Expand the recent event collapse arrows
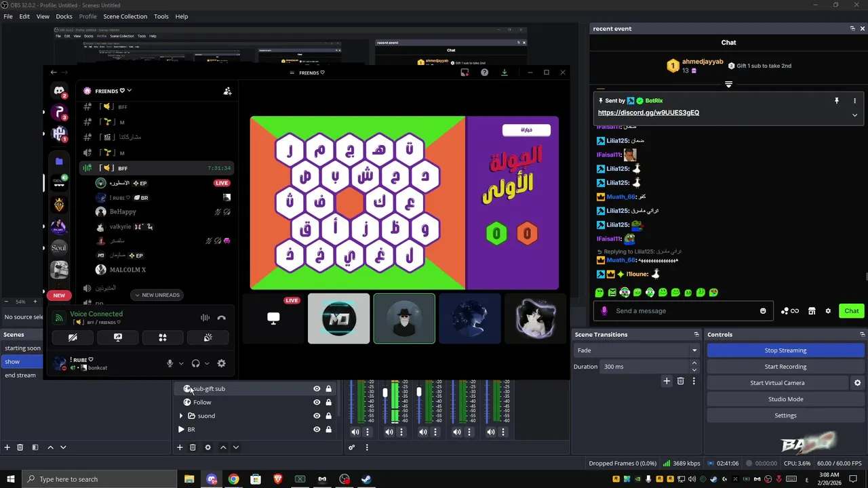The height and width of the screenshot is (488, 868). pyautogui.click(x=728, y=85)
